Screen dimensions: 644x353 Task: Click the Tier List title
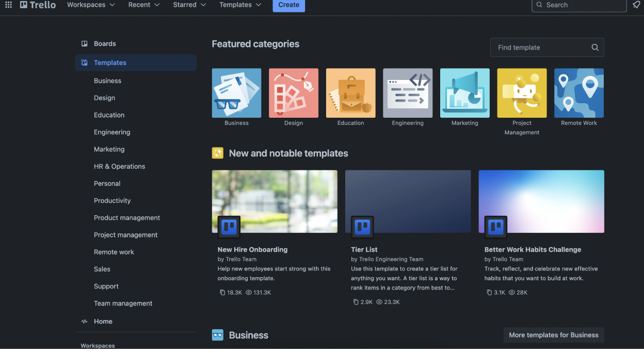pos(364,249)
